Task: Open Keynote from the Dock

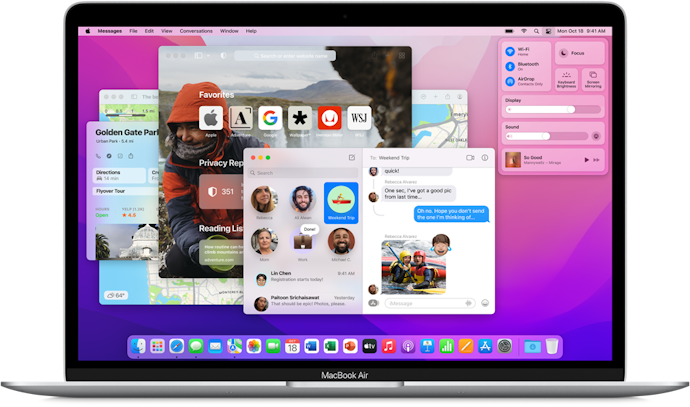Action: (x=427, y=346)
